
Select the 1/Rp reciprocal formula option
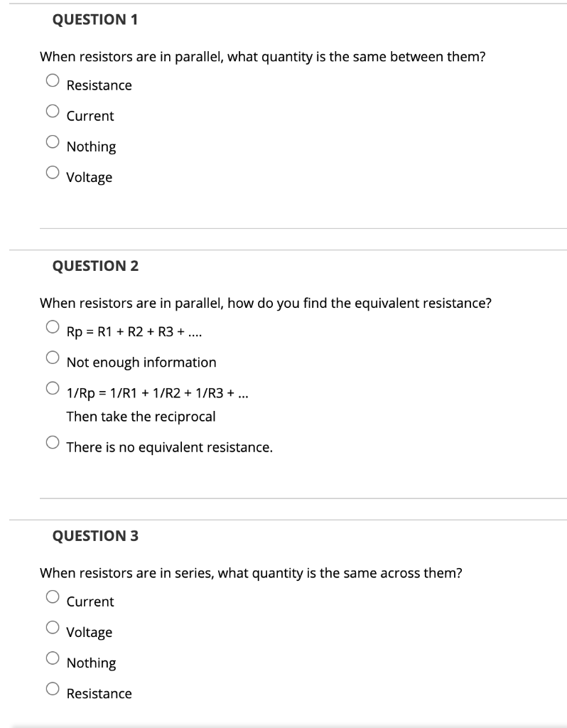coord(52,387)
